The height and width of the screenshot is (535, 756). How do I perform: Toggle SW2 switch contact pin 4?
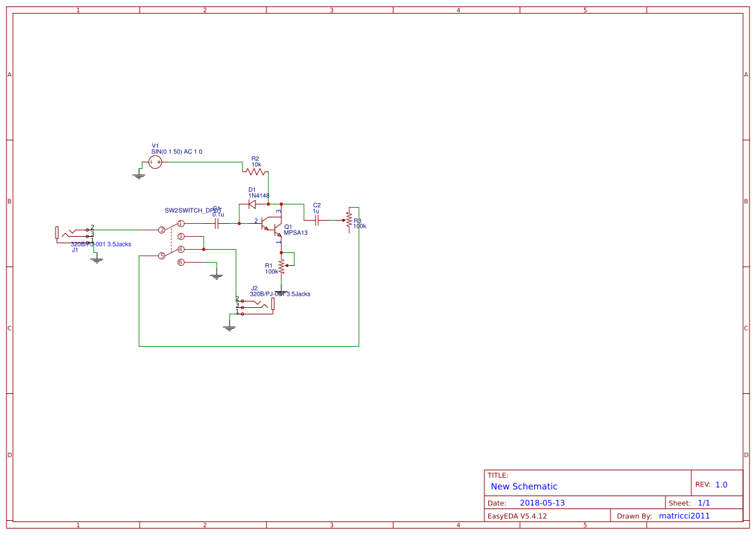click(180, 249)
